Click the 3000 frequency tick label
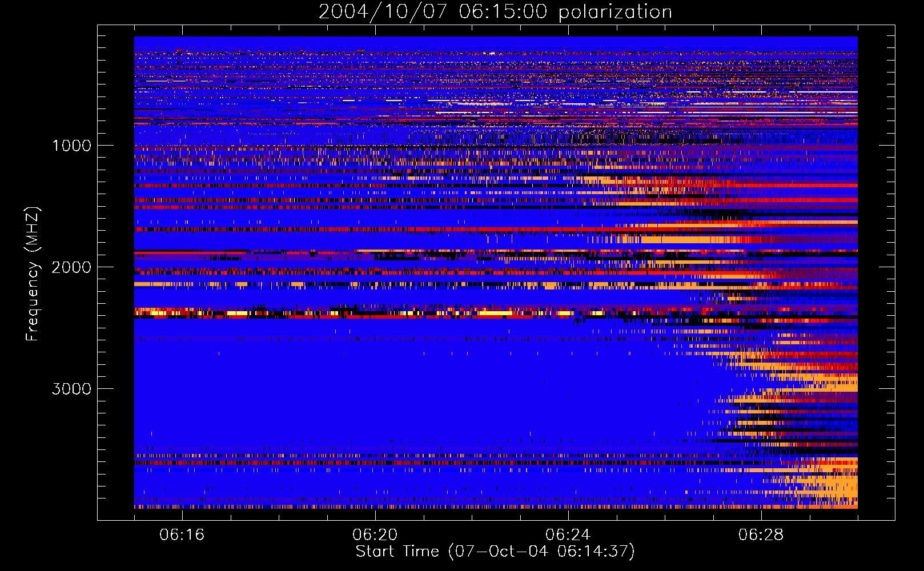 coord(71,389)
